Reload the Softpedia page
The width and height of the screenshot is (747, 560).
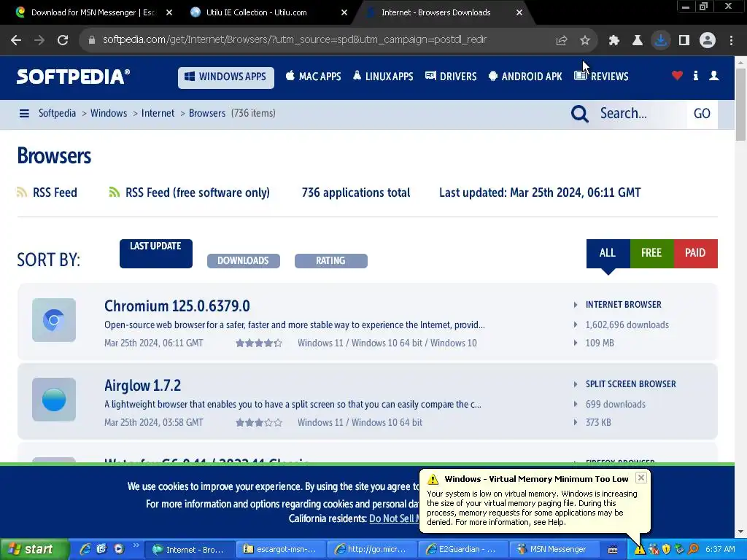pyautogui.click(x=63, y=40)
